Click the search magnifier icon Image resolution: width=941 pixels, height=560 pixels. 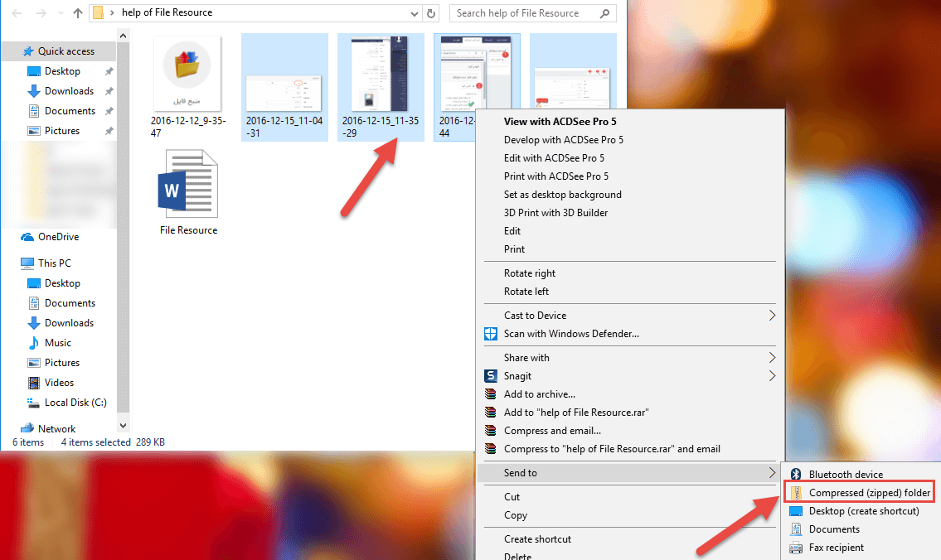[x=604, y=13]
